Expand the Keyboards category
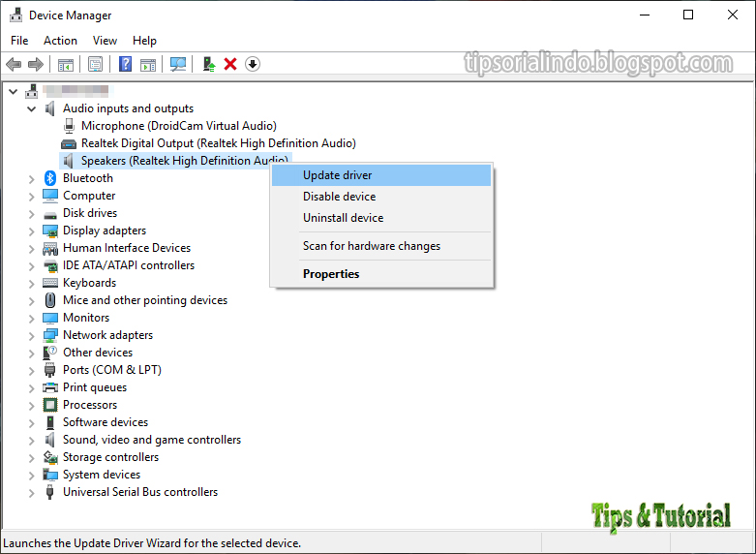This screenshot has height=554, width=756. tap(32, 284)
